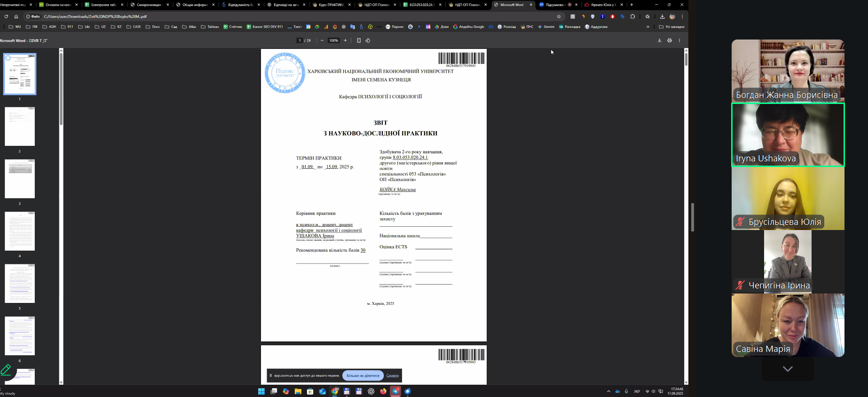This screenshot has height=397, width=868.
Task: Download the PDF file
Action: click(x=659, y=40)
